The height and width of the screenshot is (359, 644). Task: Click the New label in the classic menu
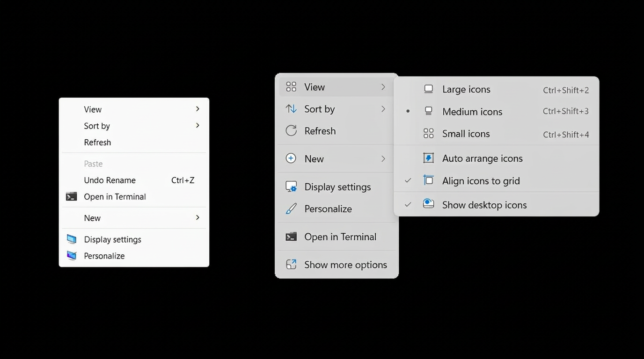coord(92,218)
